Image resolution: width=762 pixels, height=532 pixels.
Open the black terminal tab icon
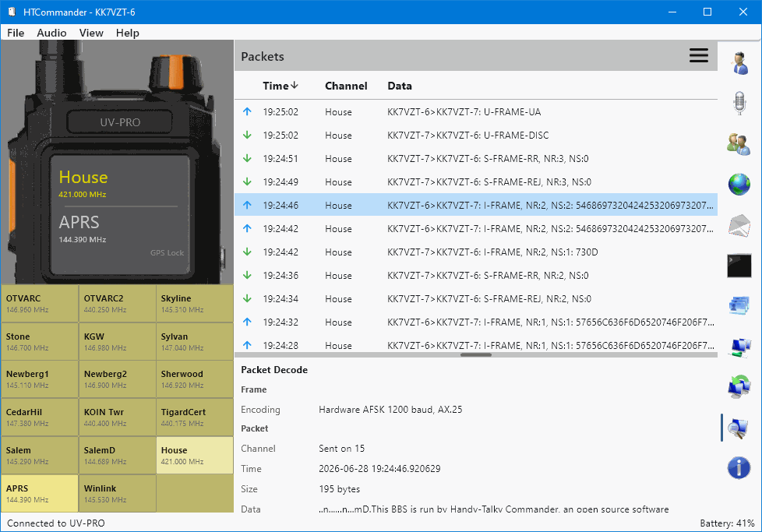coord(739,266)
